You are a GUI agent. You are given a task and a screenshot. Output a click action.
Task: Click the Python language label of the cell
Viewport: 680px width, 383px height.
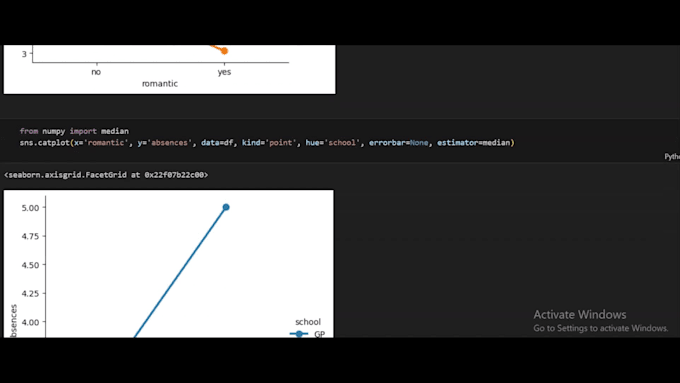(672, 157)
